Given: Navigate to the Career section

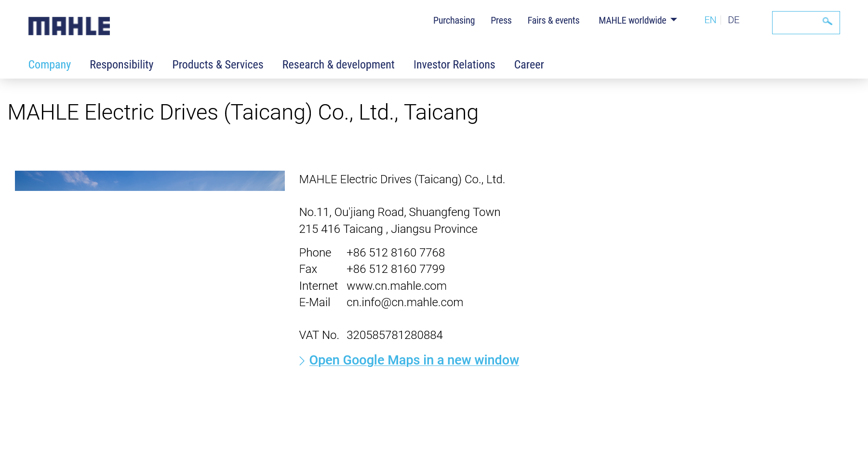Looking at the screenshot, I should (x=529, y=65).
